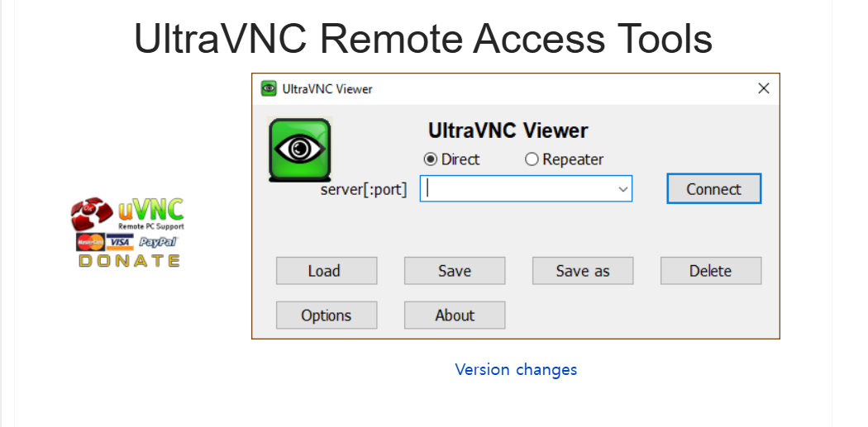Image resolution: width=868 pixels, height=427 pixels.
Task: Click the Save as button
Action: click(582, 271)
